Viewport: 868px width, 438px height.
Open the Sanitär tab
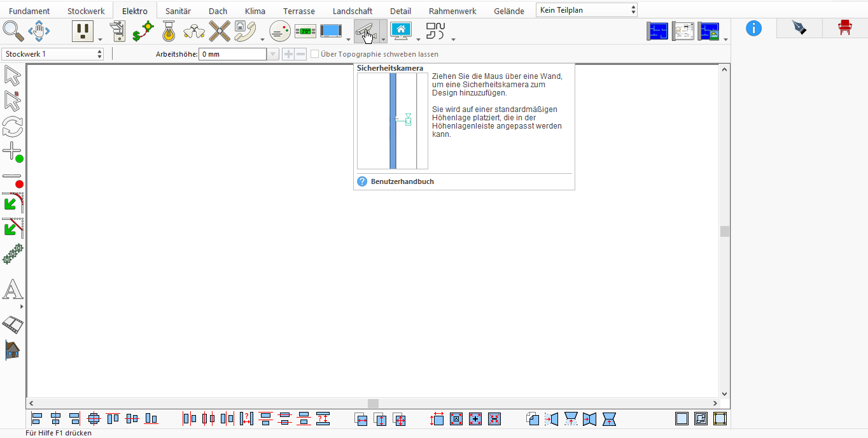[x=178, y=11]
